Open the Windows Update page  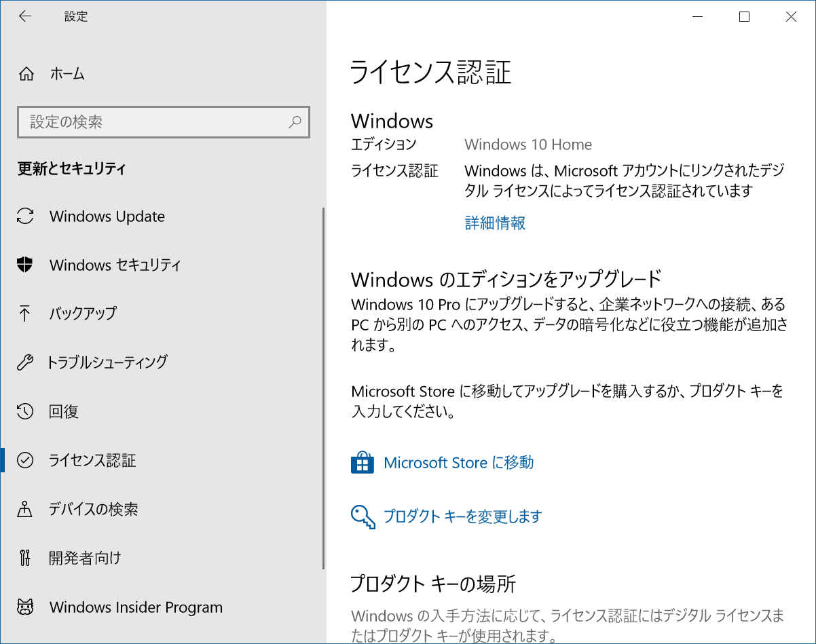click(163, 216)
